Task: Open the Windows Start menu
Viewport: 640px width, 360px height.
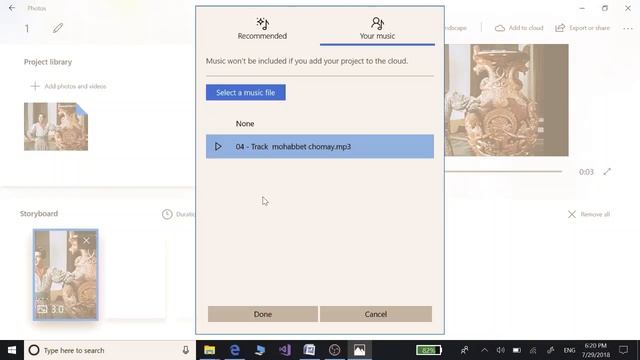Action: point(12,350)
